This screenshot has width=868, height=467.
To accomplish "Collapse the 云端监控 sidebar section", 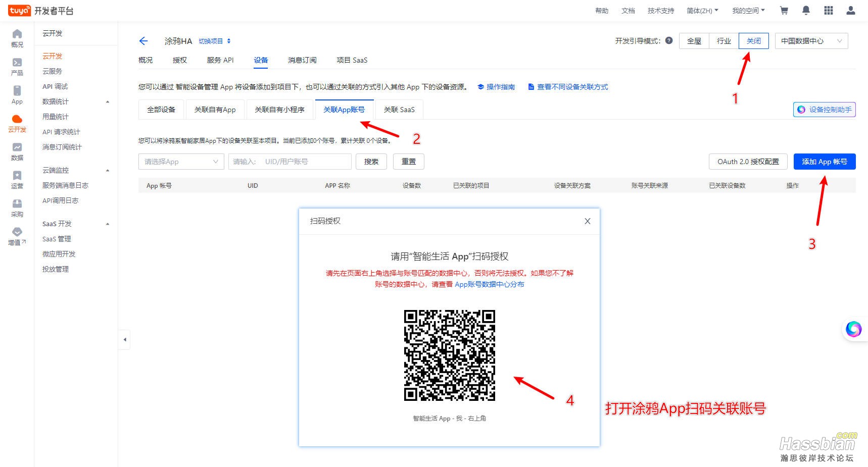I will [108, 170].
